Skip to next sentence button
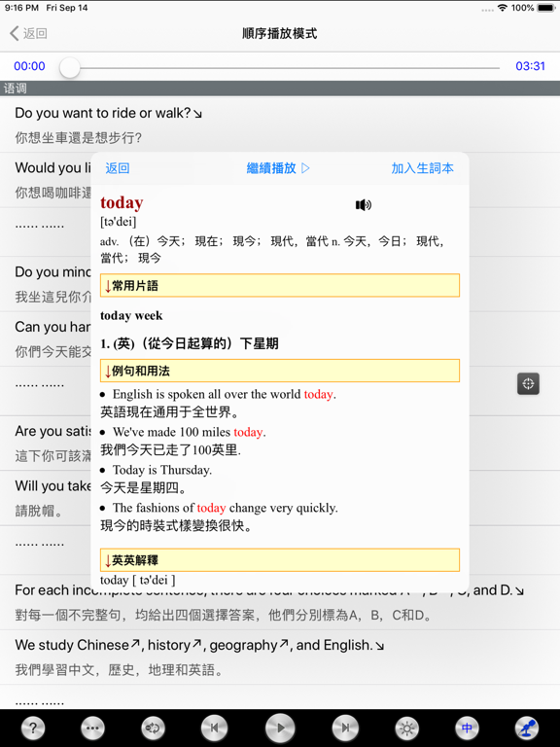 [345, 728]
